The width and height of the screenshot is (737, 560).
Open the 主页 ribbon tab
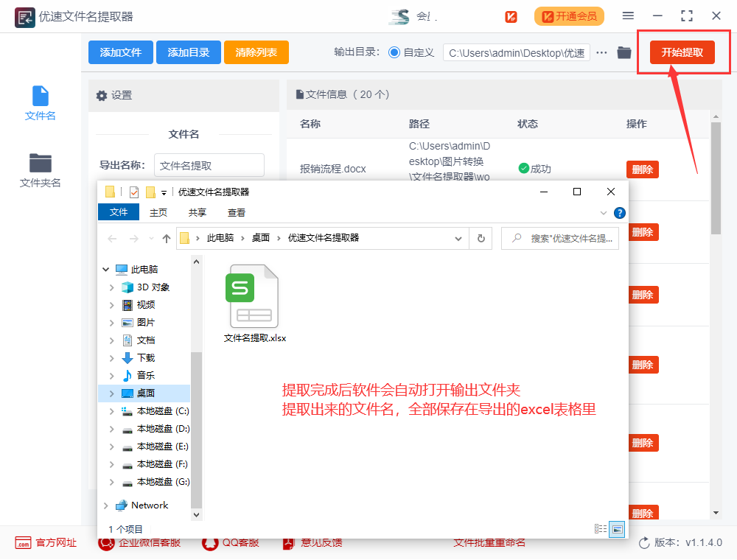coord(158,213)
